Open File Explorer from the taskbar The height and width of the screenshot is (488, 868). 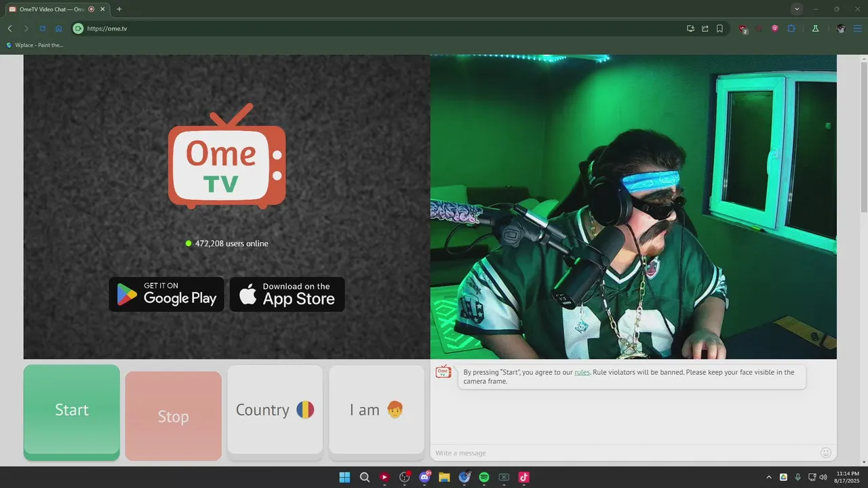(x=444, y=477)
